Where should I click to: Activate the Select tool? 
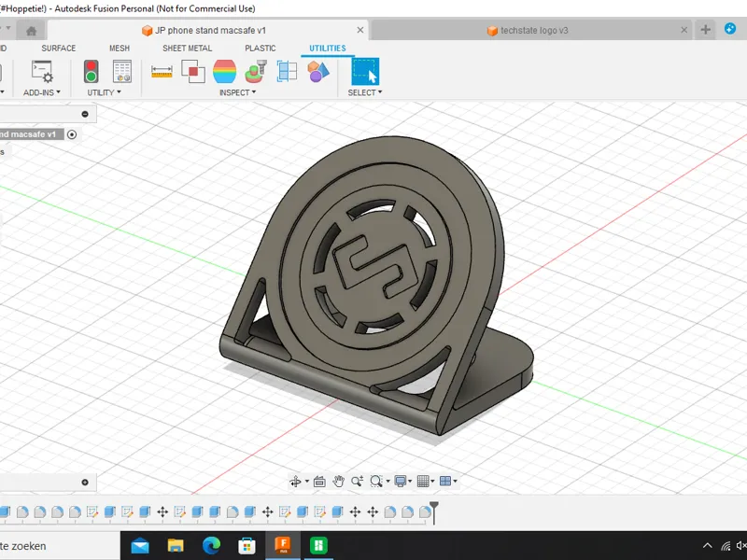coord(365,72)
